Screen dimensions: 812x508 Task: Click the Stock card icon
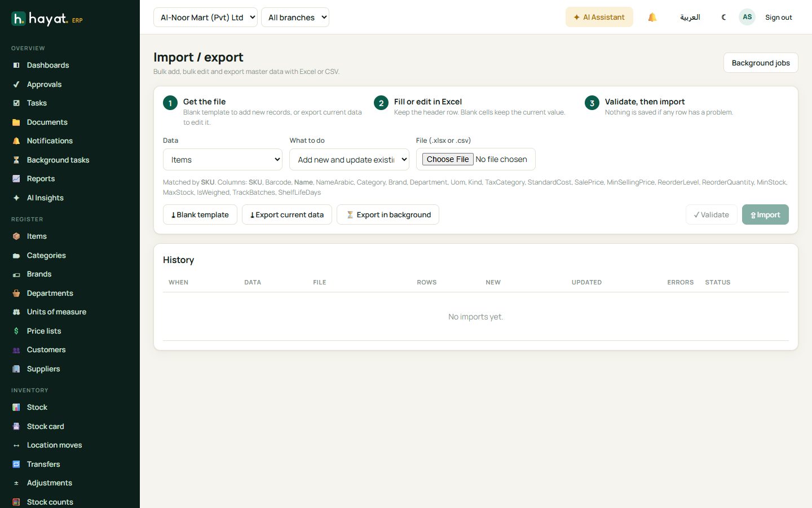click(16, 427)
